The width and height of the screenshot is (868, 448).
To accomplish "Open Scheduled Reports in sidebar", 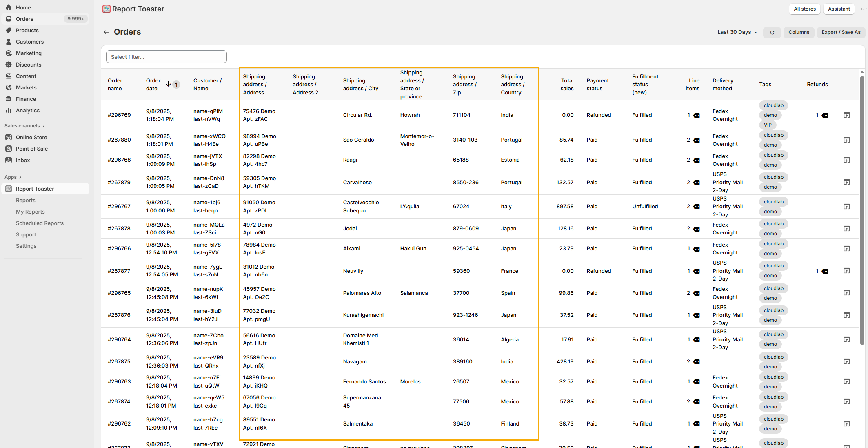I will click(x=40, y=223).
